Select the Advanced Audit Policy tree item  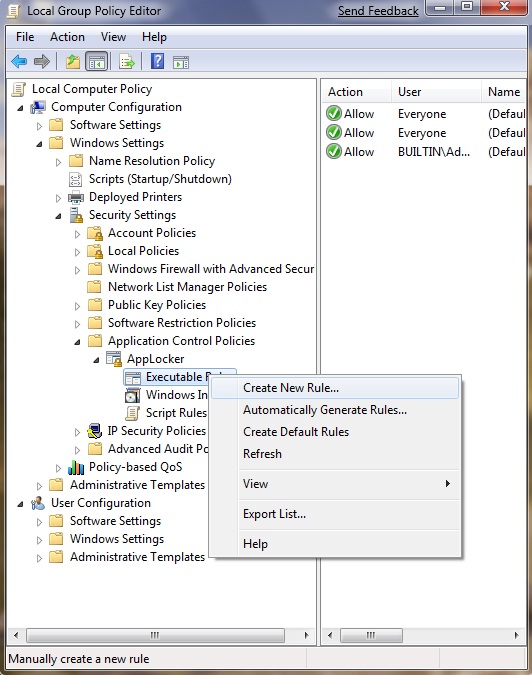pos(158,449)
